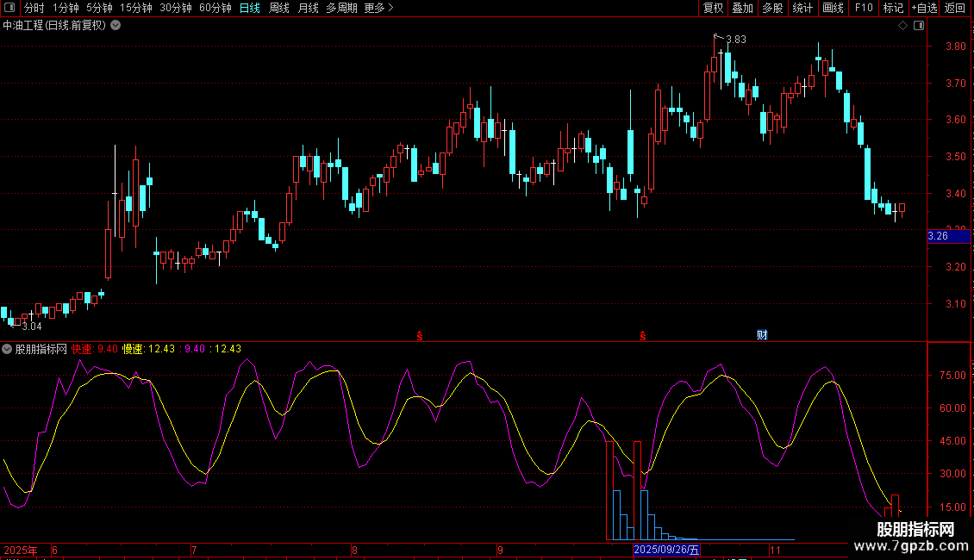Click the 叠加 overlay button
This screenshot has height=560, width=974.
pyautogui.click(x=742, y=8)
